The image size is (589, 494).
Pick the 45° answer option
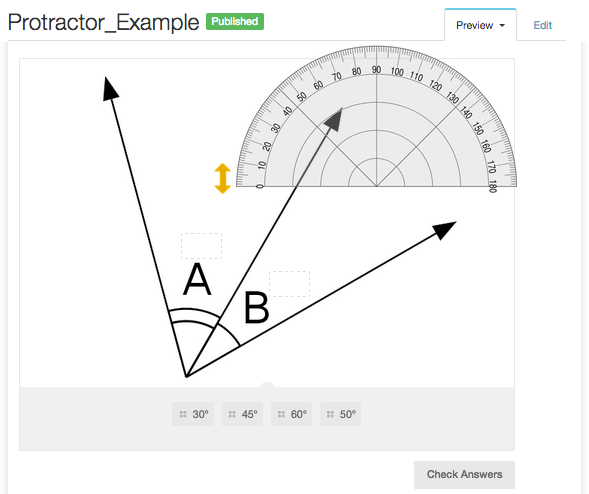(242, 414)
